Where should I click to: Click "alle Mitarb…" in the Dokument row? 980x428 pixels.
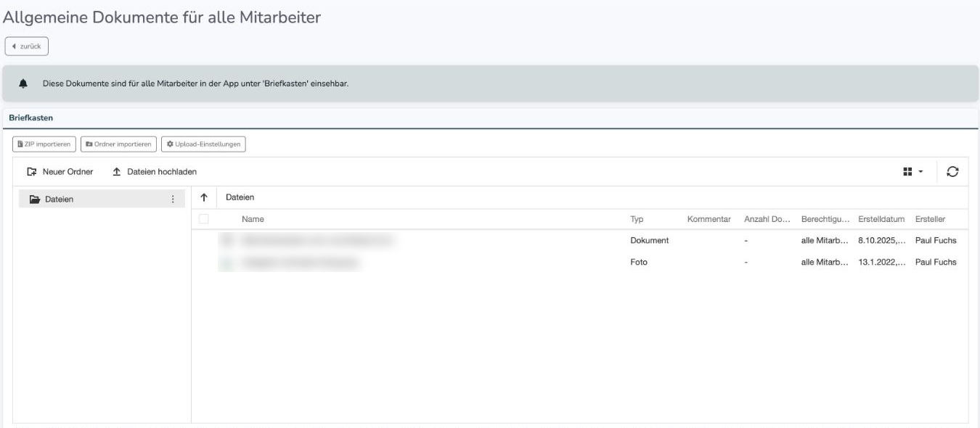(824, 241)
